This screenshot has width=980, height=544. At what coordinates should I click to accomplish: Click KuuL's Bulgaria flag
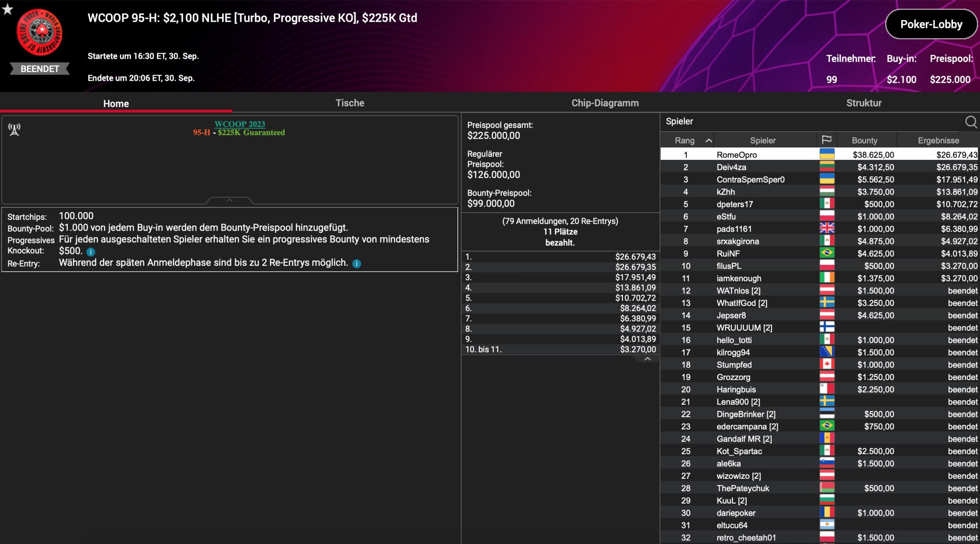click(x=827, y=500)
